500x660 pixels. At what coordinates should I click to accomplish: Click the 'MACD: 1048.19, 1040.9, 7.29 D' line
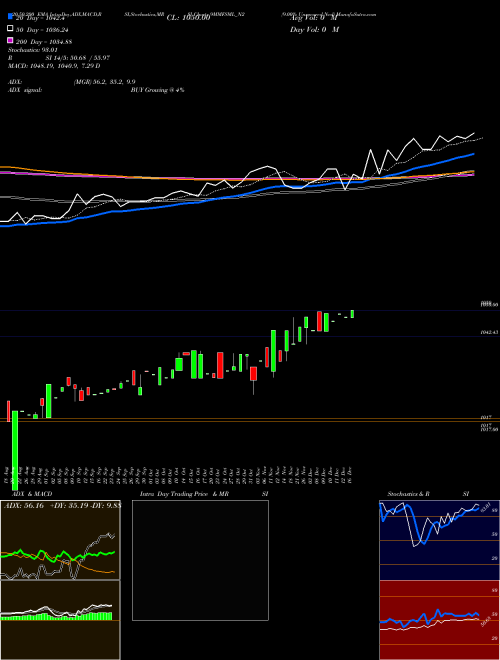coord(54,66)
